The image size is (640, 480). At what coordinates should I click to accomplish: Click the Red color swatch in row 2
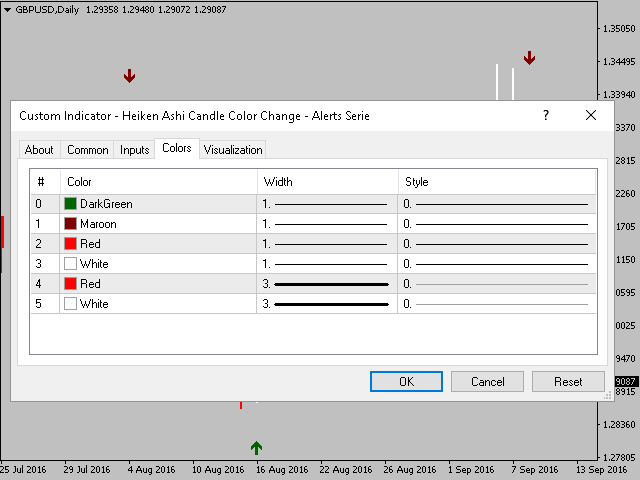(71, 244)
